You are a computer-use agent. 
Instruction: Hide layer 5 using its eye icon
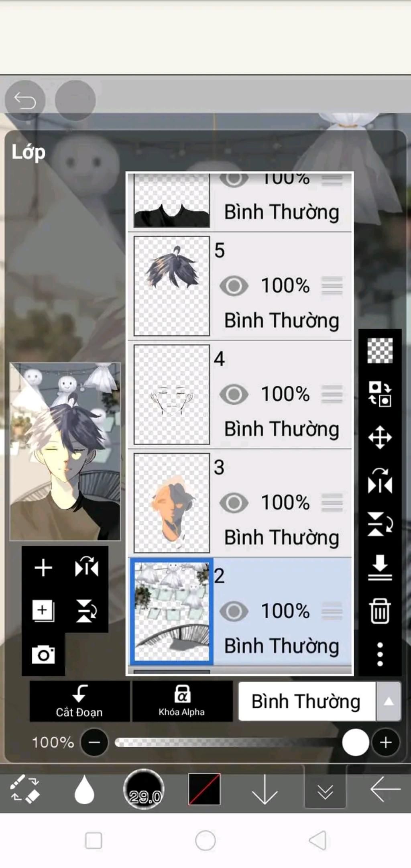(234, 286)
